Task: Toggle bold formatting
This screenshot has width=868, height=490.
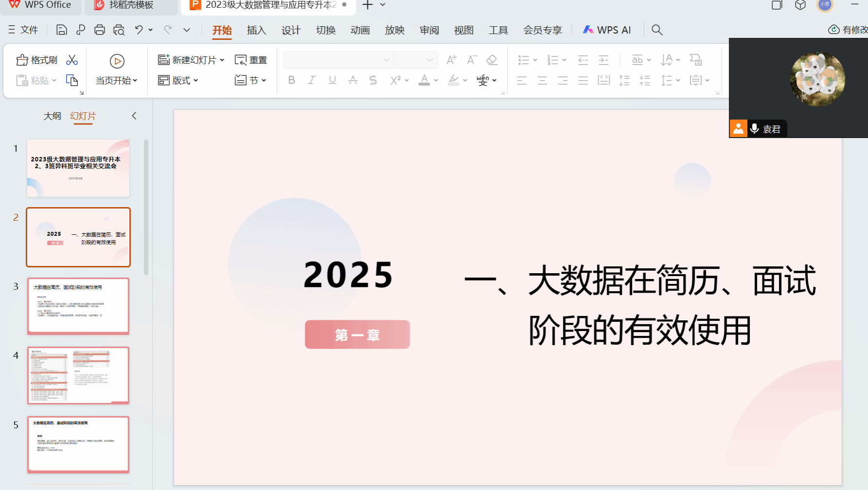Action: tap(291, 80)
